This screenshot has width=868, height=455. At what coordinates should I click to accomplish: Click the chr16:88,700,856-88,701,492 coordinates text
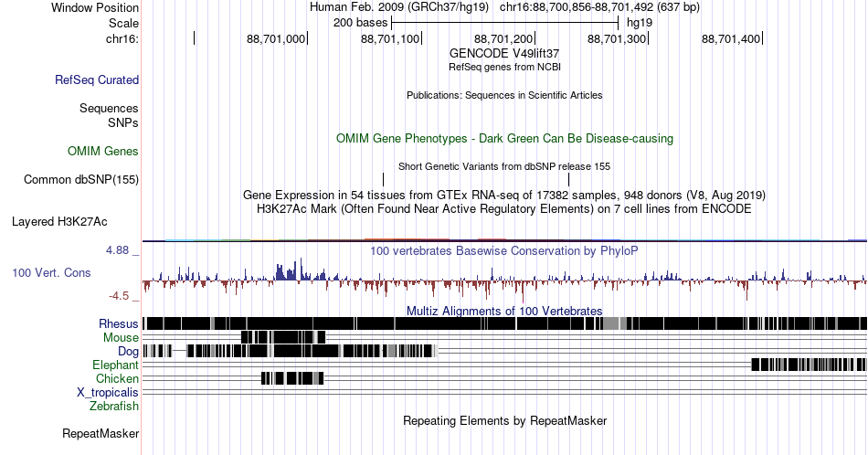pos(599,7)
